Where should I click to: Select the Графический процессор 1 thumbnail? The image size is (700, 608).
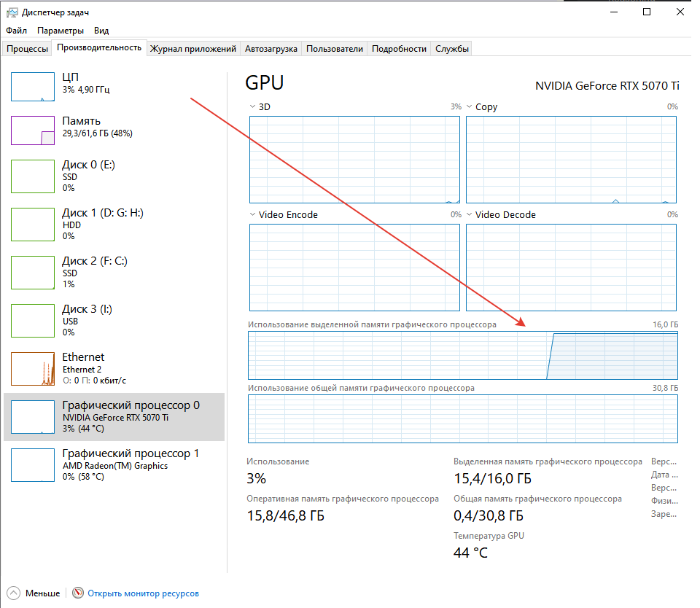(x=33, y=465)
